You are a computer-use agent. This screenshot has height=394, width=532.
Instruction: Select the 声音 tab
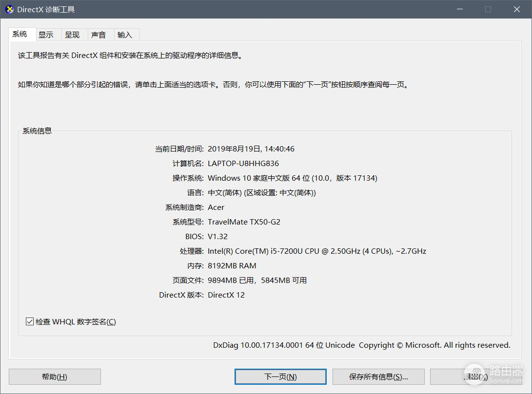coord(99,35)
